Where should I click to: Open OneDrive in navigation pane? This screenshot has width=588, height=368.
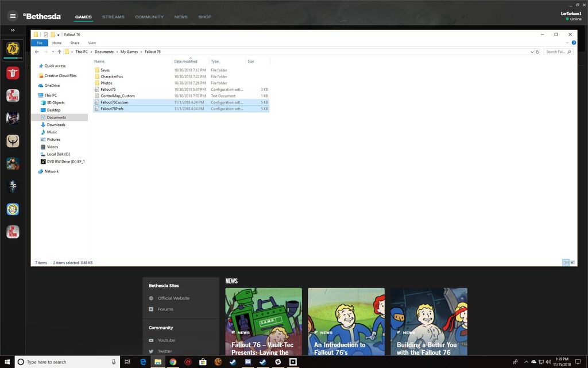click(49, 86)
